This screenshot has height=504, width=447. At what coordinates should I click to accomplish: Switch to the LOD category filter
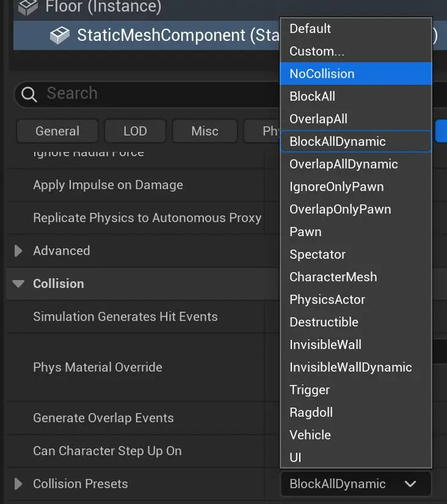tap(135, 131)
